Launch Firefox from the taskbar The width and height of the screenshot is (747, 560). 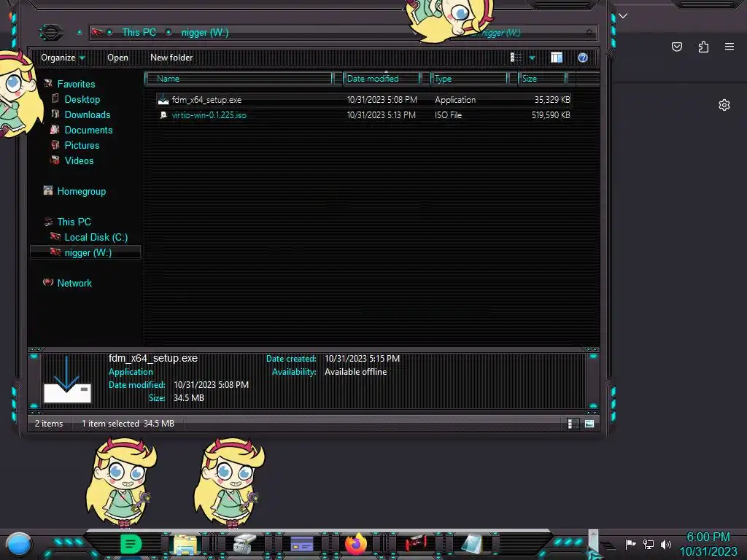coord(356,544)
